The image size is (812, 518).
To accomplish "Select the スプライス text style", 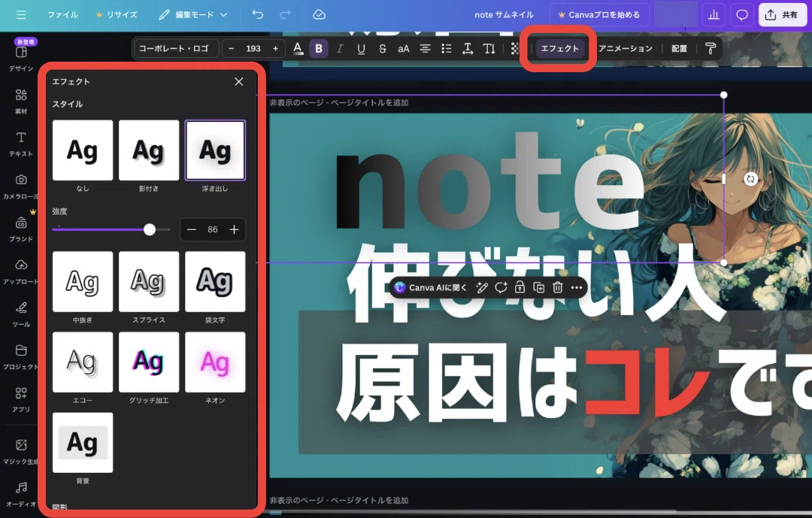I will [149, 282].
